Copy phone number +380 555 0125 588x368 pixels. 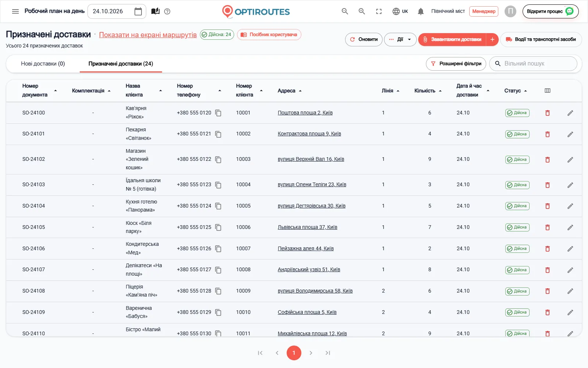pos(218,227)
